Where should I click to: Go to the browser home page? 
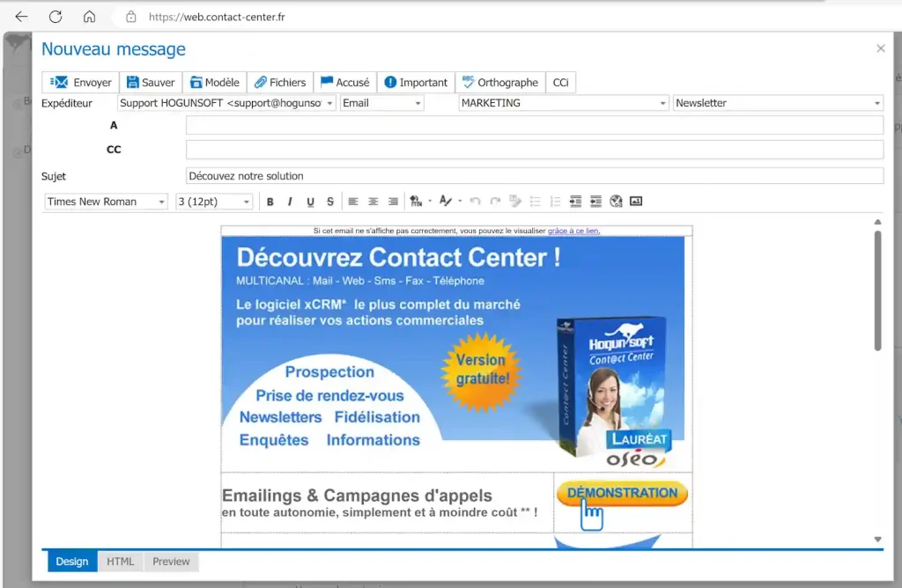click(89, 17)
